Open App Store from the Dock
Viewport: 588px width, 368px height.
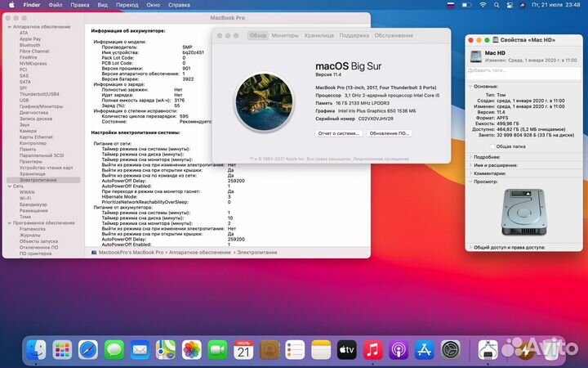tap(425, 350)
